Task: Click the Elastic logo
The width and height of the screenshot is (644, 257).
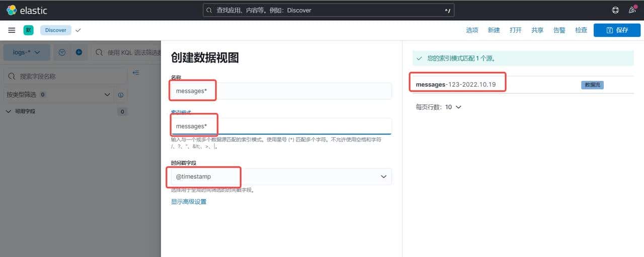Action: (27, 10)
